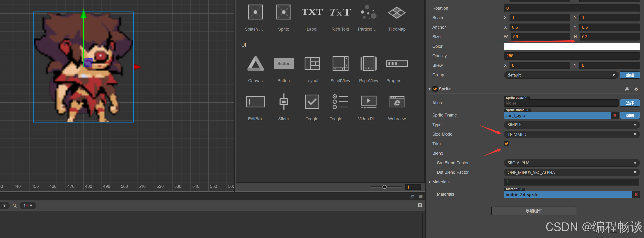Click the red X-axis move gizmo arrow

click(137, 67)
